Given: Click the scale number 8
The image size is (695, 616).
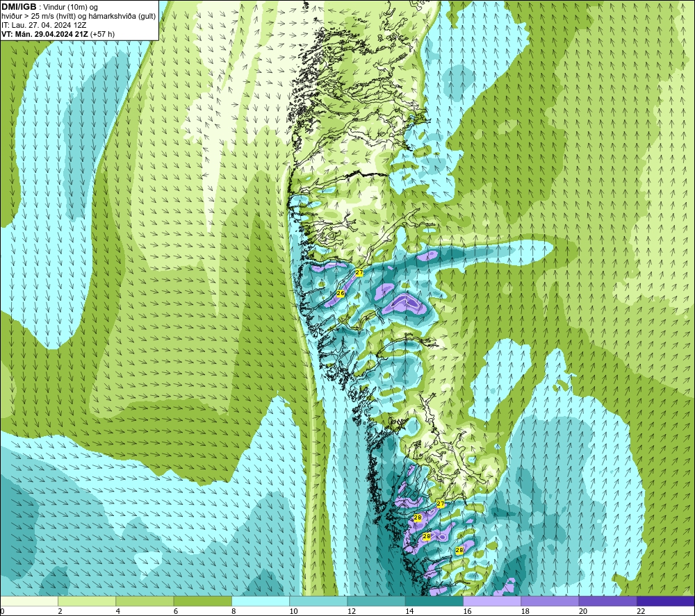Looking at the screenshot, I should (234, 611).
